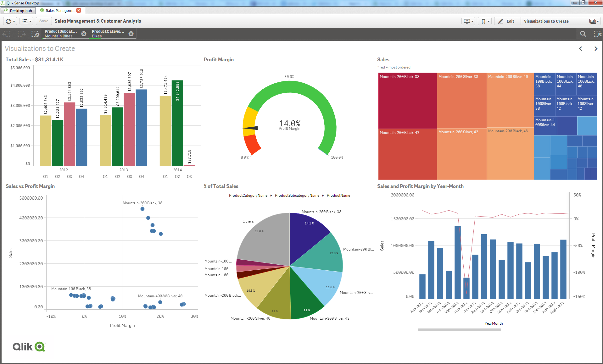The image size is (603, 364).
Task: Step forward in selections
Action: tap(21, 34)
